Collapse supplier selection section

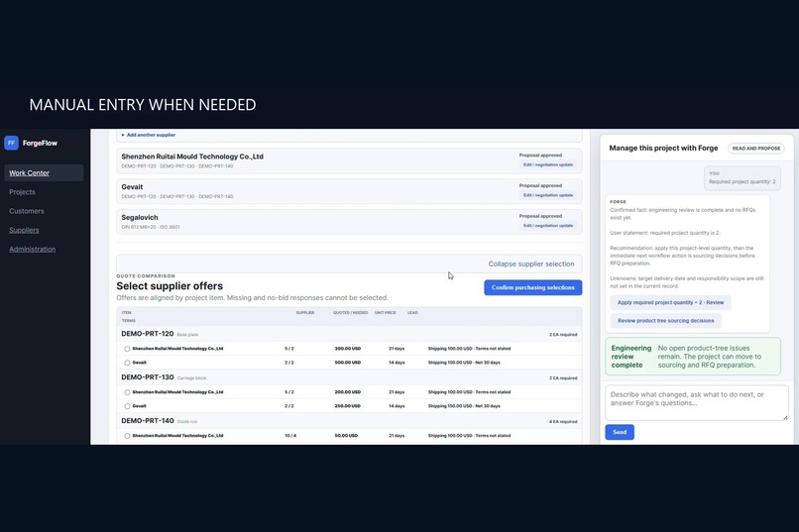pyautogui.click(x=531, y=264)
